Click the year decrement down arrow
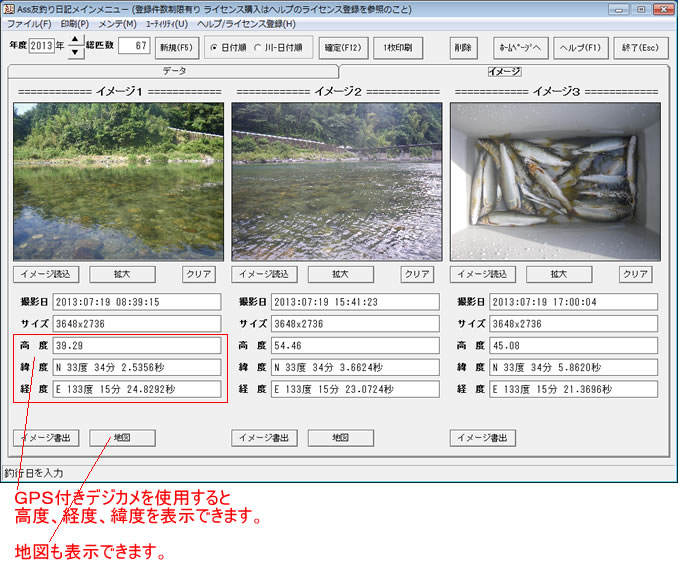Image resolution: width=689 pixels, height=573 pixels. 75,53
